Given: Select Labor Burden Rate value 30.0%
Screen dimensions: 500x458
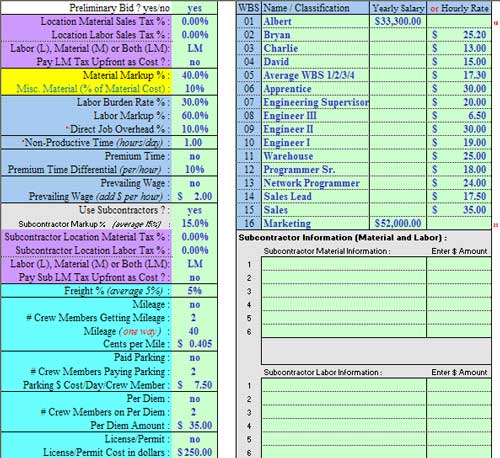Looking at the screenshot, I should (x=195, y=102).
